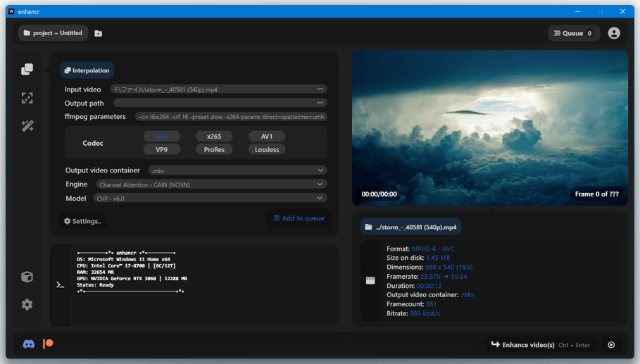Viewport: 640px width, 364px height.
Task: Click the preview play circle icon
Action: [611, 345]
